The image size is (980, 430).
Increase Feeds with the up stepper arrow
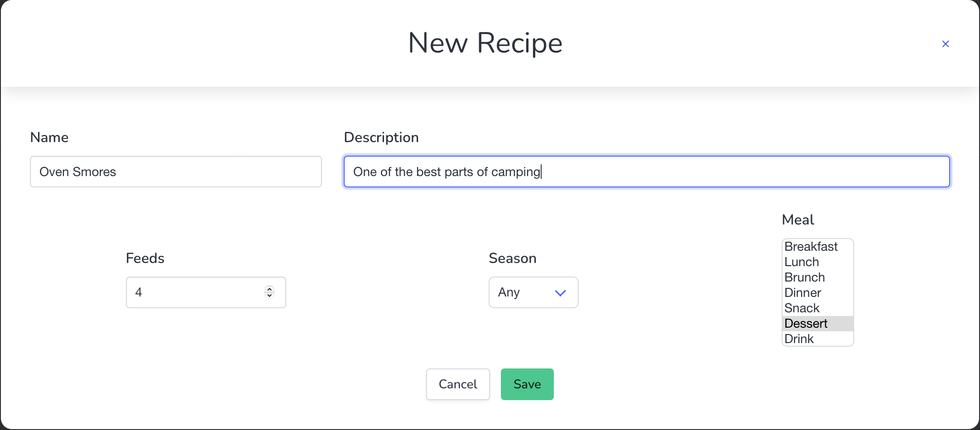pos(269,289)
